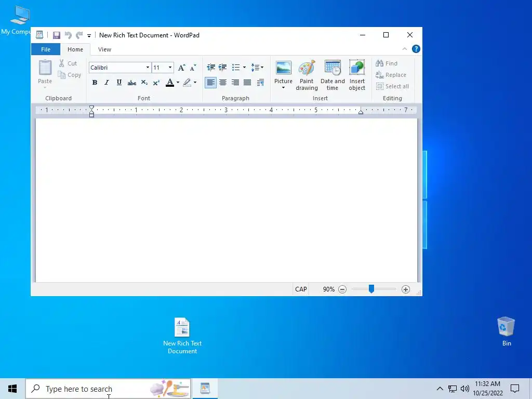
Task: Toggle Italic formatting
Action: (107, 83)
